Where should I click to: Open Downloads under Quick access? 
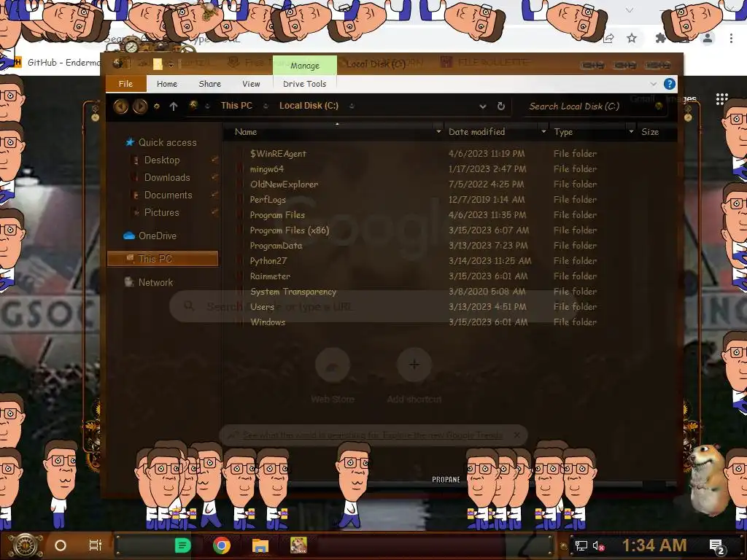click(161, 178)
